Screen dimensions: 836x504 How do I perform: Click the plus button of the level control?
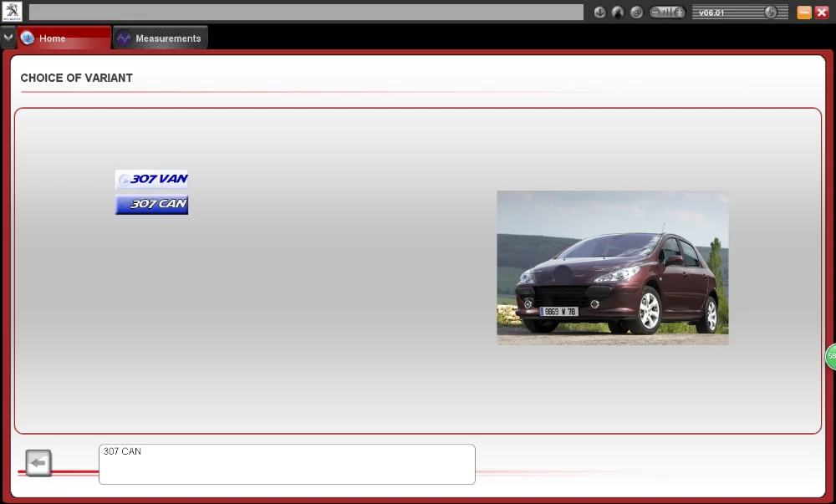pyautogui.click(x=679, y=13)
